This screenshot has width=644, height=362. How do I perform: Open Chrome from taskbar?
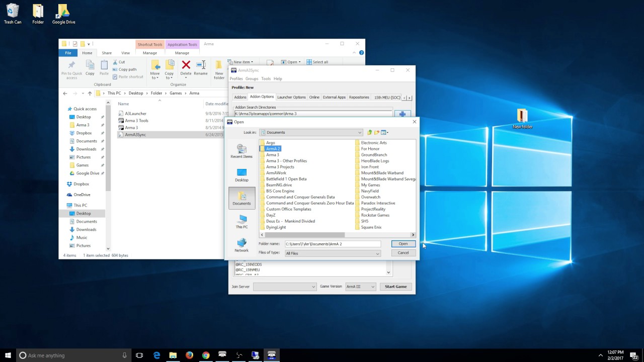206,355
